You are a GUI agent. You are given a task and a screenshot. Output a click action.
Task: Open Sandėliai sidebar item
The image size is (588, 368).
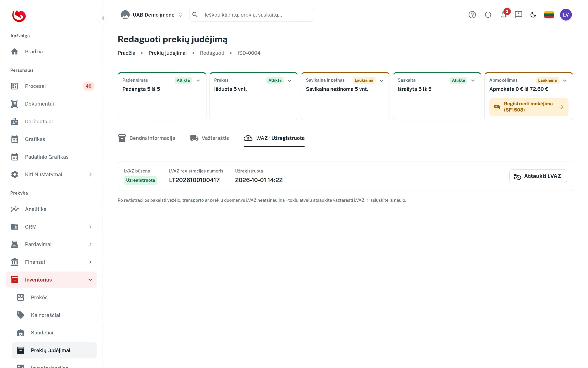click(54, 333)
